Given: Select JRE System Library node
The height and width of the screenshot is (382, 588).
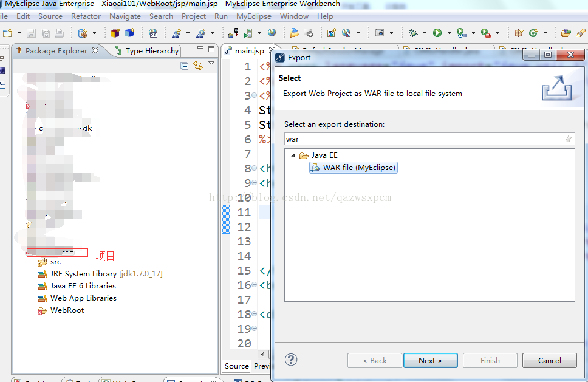Looking at the screenshot, I should tap(100, 274).
